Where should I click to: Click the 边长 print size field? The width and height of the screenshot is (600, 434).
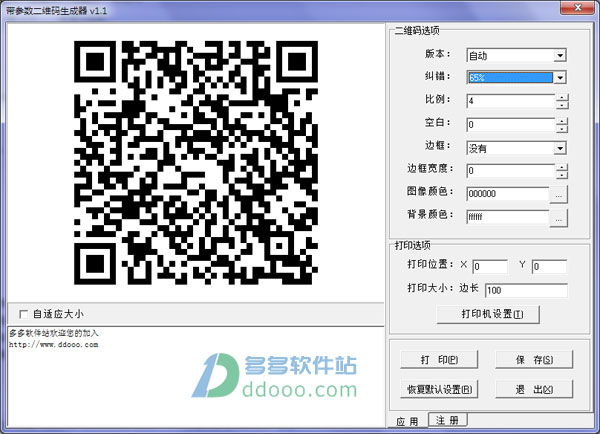point(526,290)
